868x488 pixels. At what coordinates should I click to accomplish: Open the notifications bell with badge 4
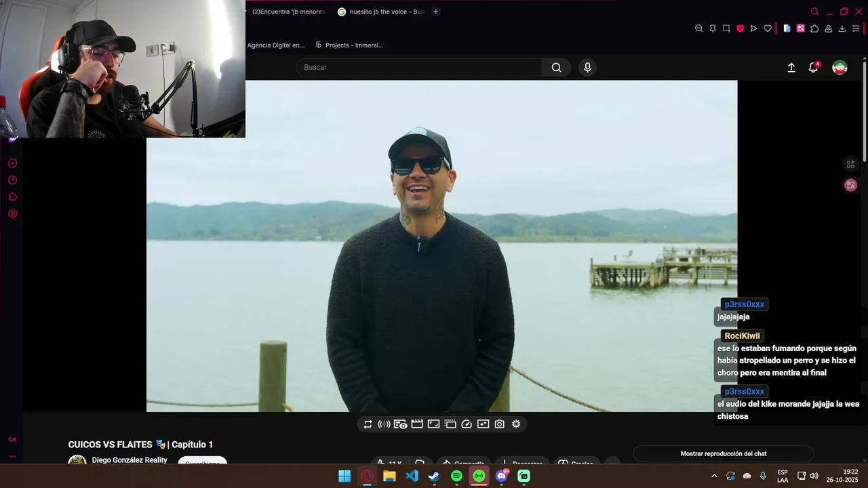coord(814,67)
